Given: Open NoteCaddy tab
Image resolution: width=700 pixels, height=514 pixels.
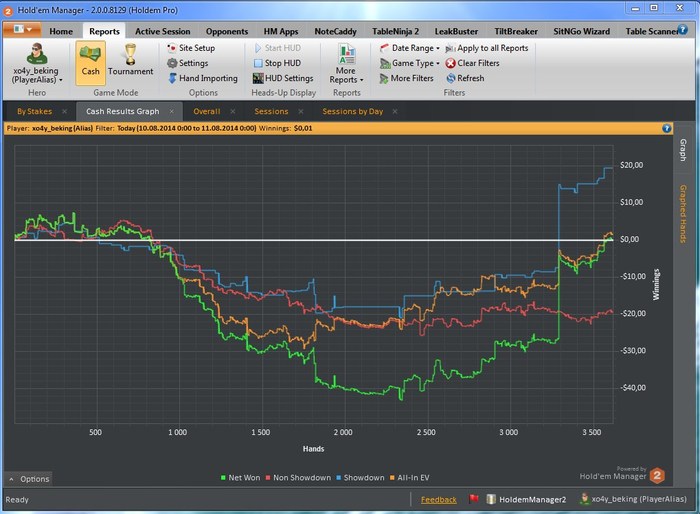Looking at the screenshot, I should [335, 31].
